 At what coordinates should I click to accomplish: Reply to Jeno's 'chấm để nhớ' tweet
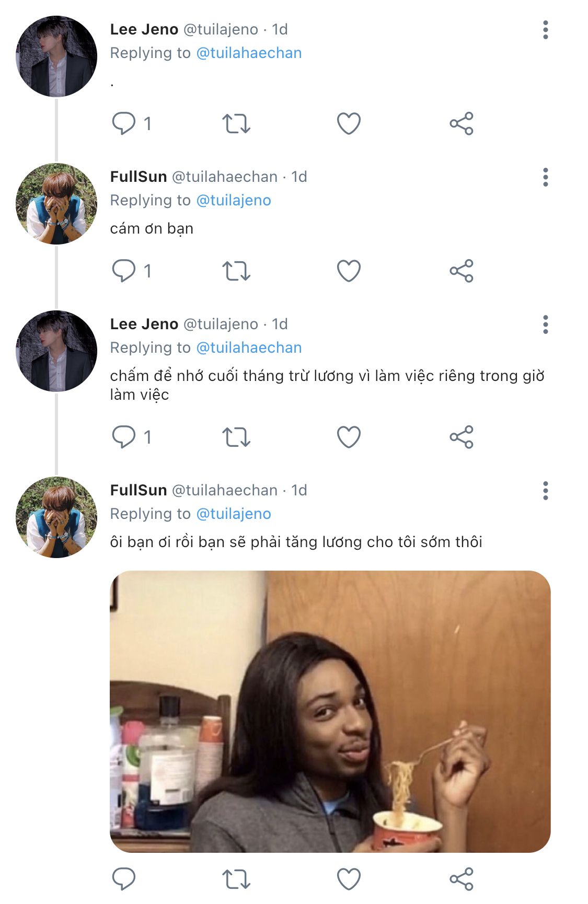point(124,437)
